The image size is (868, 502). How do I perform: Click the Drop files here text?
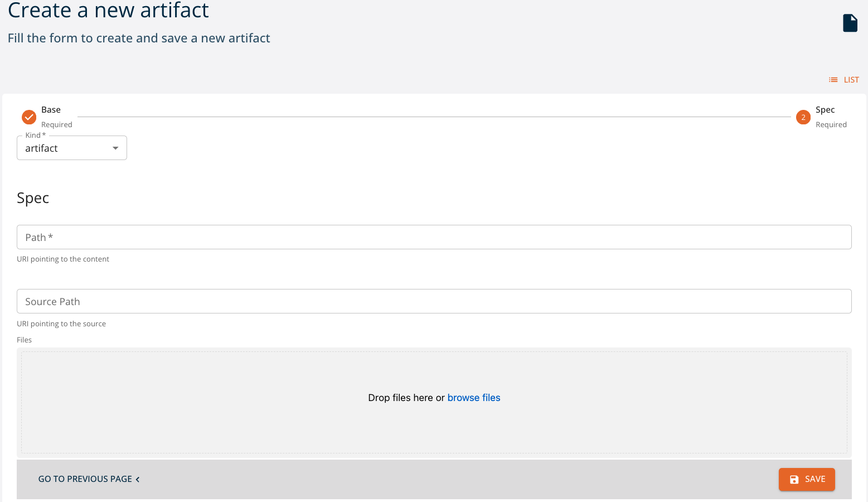[x=406, y=398]
